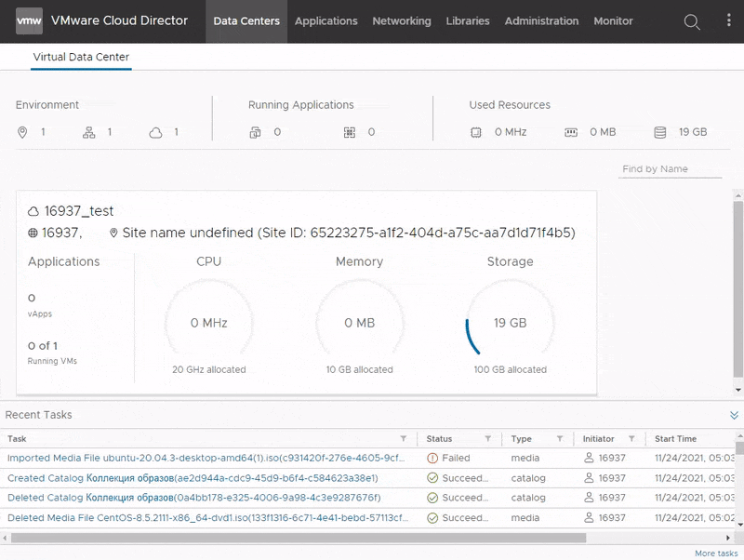Click the 100 GB allocated label
The height and width of the screenshot is (560, 744).
tap(510, 369)
